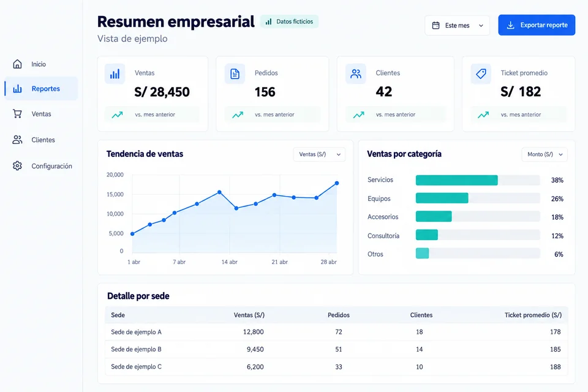The image size is (588, 392).
Task: Click the Clientes card users icon
Action: [x=355, y=73]
